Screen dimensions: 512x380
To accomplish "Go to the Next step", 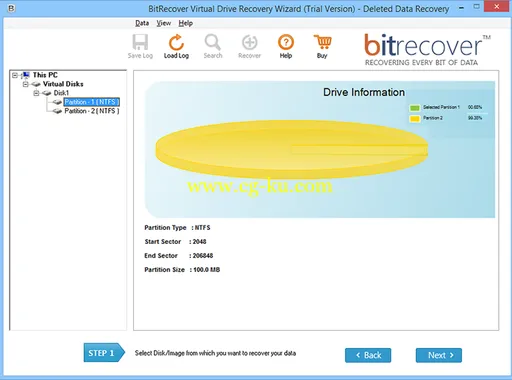I will tap(439, 355).
